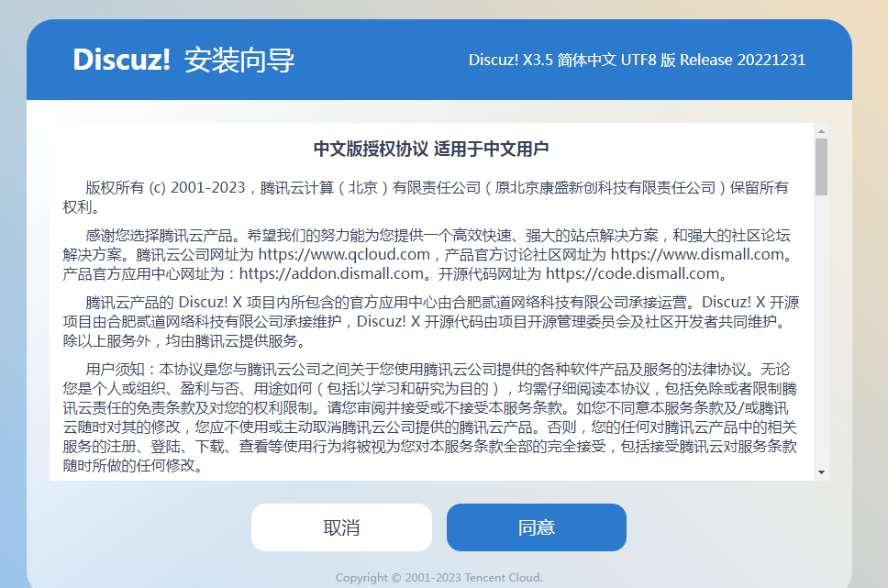Click the 版权所有 (c) 2001-2023 paragraph
Viewport: 888px width, 588px height.
pyautogui.click(x=426, y=197)
